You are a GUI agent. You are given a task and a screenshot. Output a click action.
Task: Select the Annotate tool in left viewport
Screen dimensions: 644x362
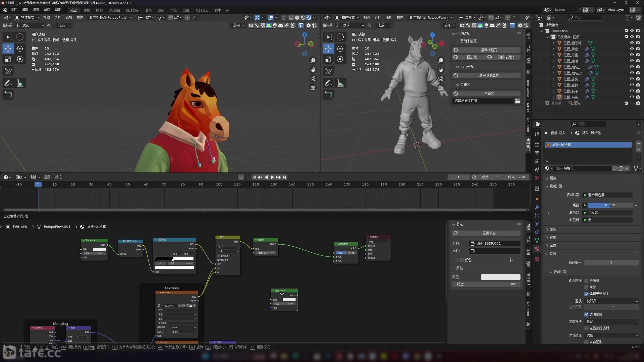pyautogui.click(x=8, y=83)
